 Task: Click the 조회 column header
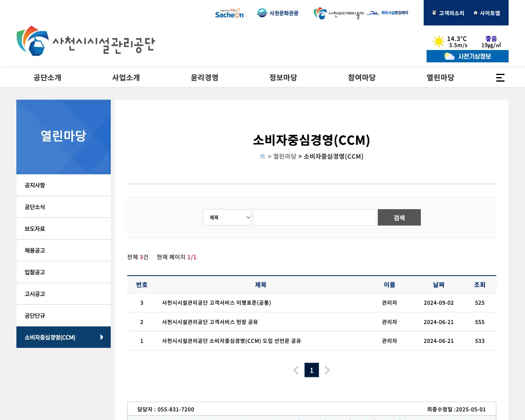[480, 285]
